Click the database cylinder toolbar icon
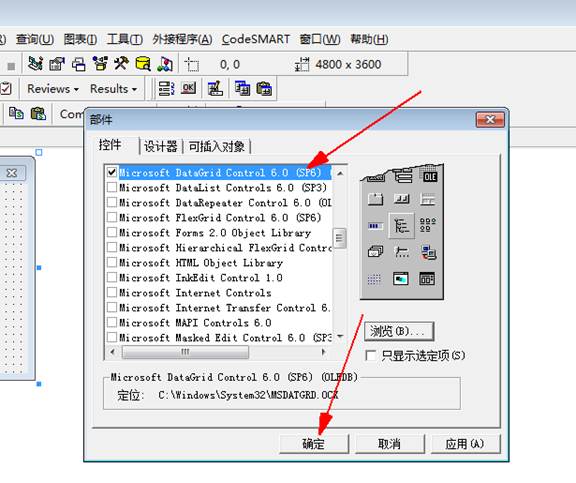This screenshot has height=483, width=576. pyautogui.click(x=143, y=64)
